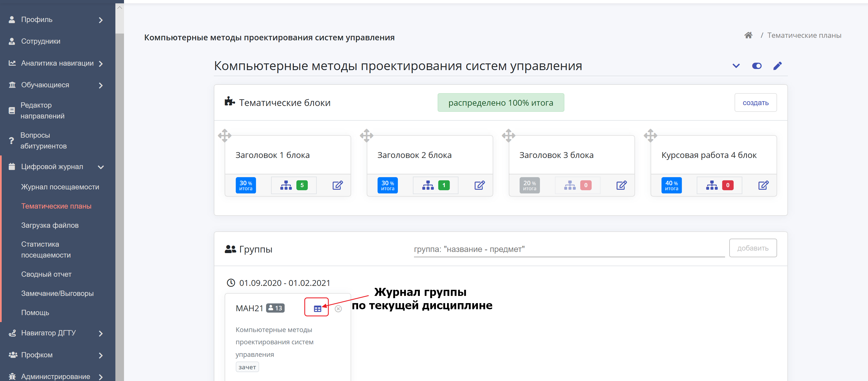Click the МАН21 student count badge 13
868x381 pixels.
[x=275, y=308]
